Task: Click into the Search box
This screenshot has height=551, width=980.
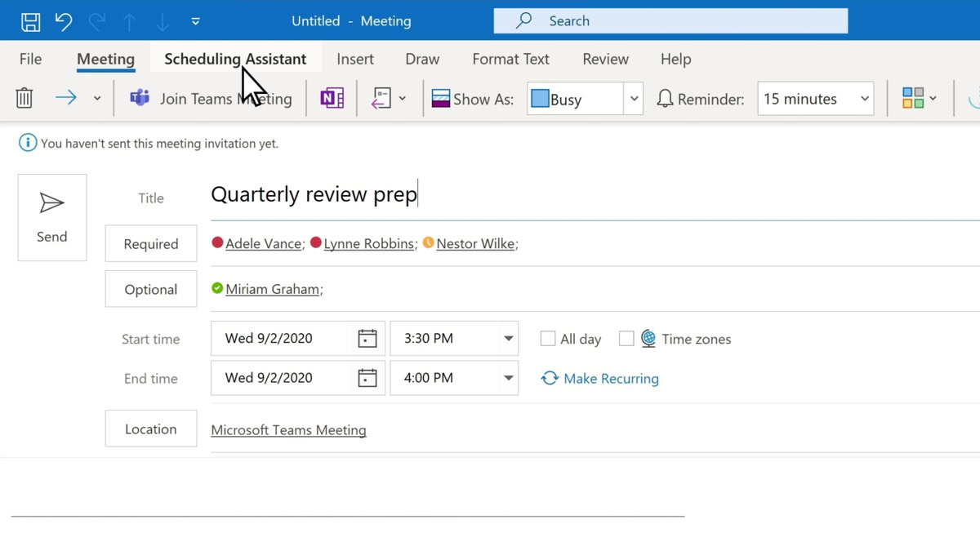Action: click(x=670, y=21)
